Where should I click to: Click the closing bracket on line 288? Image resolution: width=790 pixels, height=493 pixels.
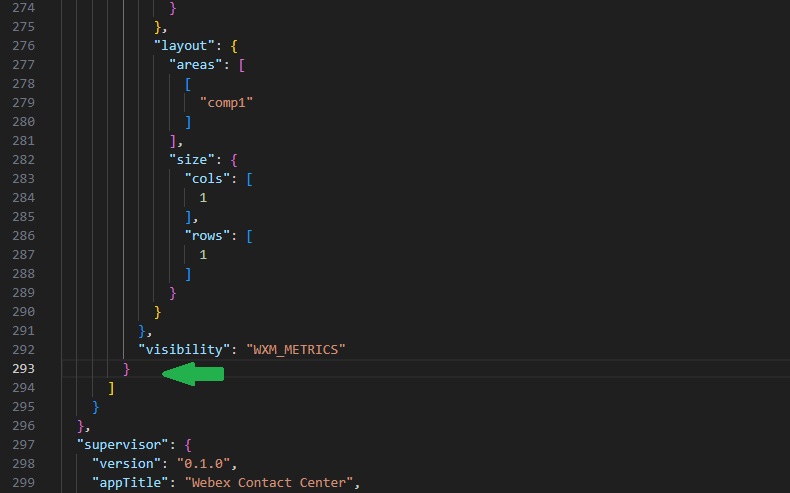(x=188, y=274)
